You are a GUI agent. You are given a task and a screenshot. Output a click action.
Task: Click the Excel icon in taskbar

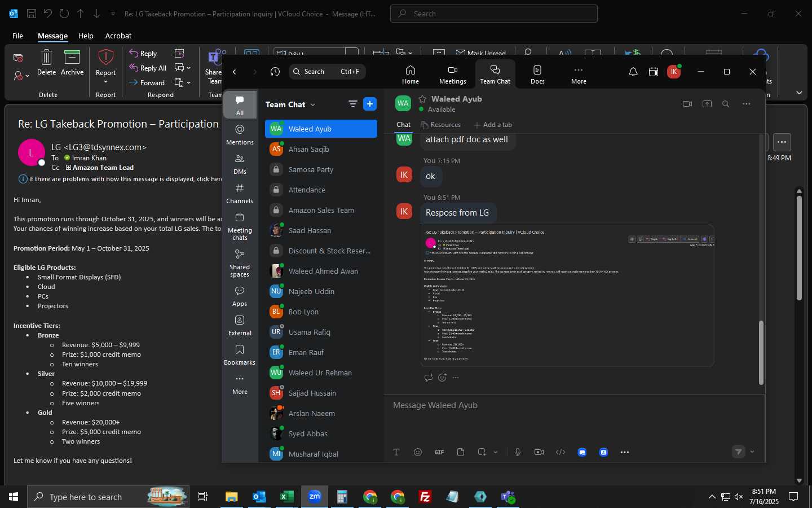287,497
